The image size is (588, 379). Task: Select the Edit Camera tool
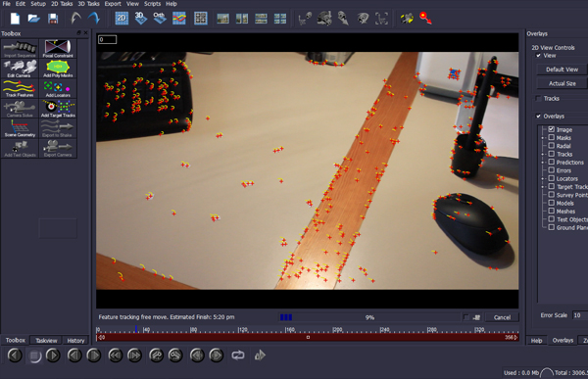(20, 69)
